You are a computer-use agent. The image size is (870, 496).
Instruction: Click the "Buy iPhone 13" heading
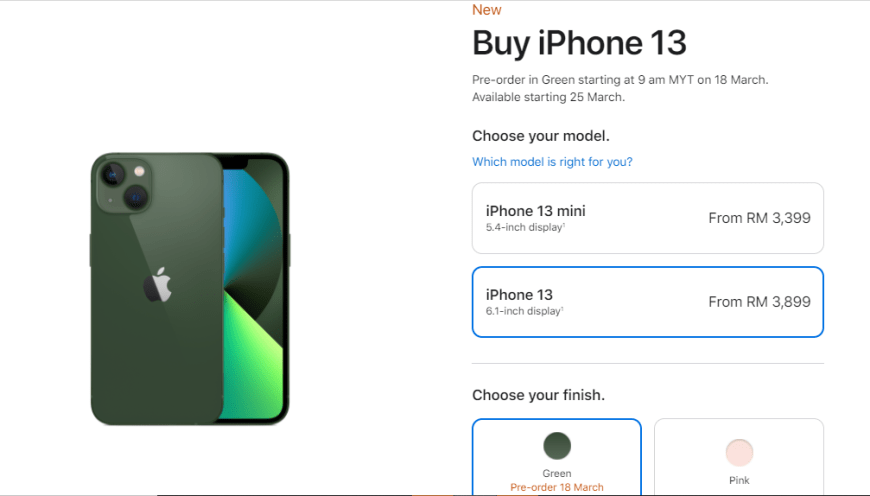tap(579, 43)
